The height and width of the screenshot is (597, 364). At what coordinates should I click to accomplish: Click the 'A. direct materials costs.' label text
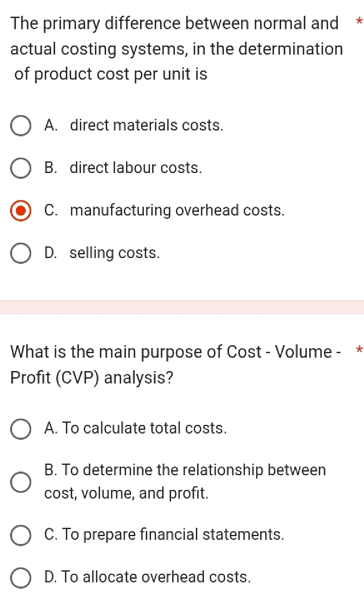point(133,125)
